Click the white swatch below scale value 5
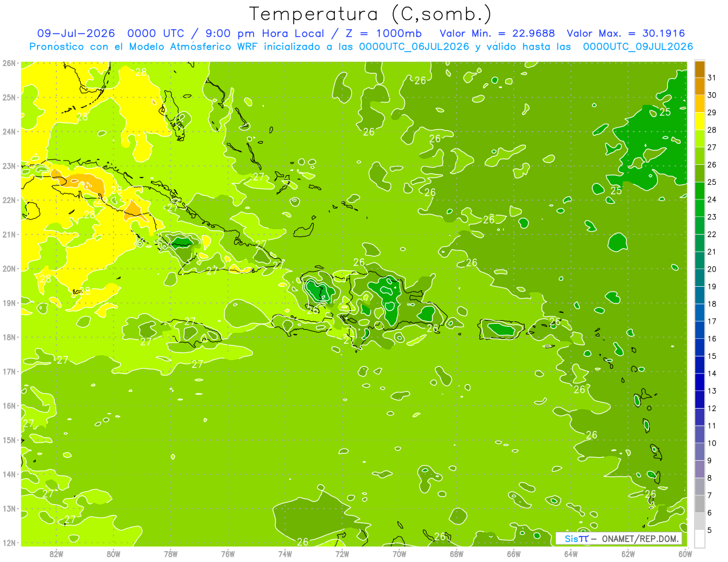728x562 pixels. click(x=699, y=538)
